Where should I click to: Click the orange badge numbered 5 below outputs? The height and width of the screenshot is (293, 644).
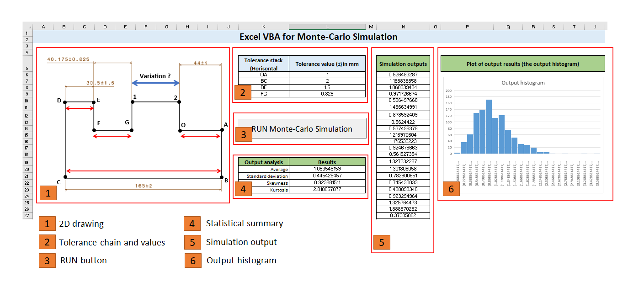tap(383, 242)
